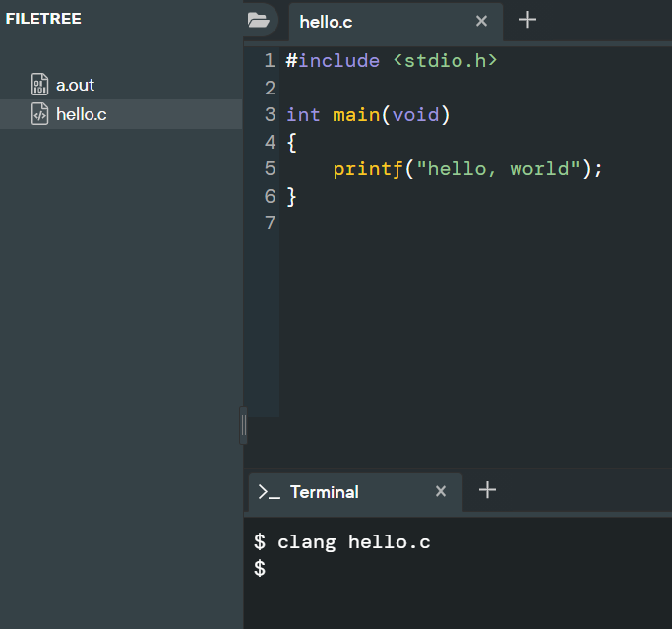This screenshot has height=629, width=672.
Task: Click the hello.c code file icon
Action: tap(40, 114)
